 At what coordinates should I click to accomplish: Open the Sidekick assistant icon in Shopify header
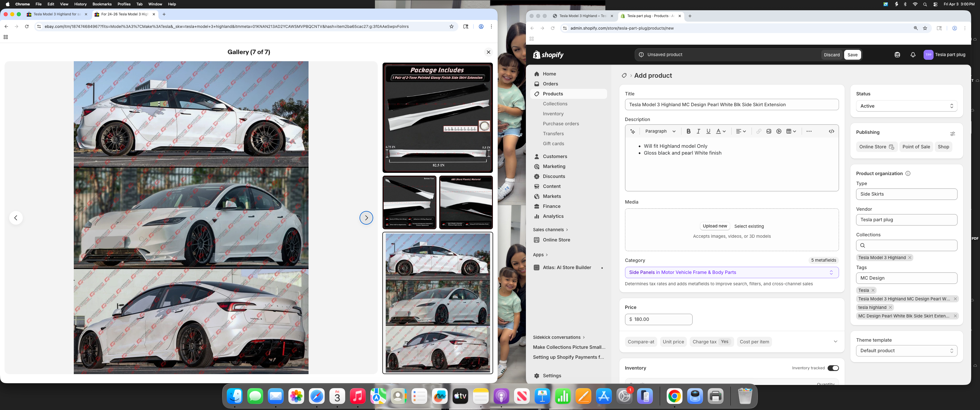point(897,55)
